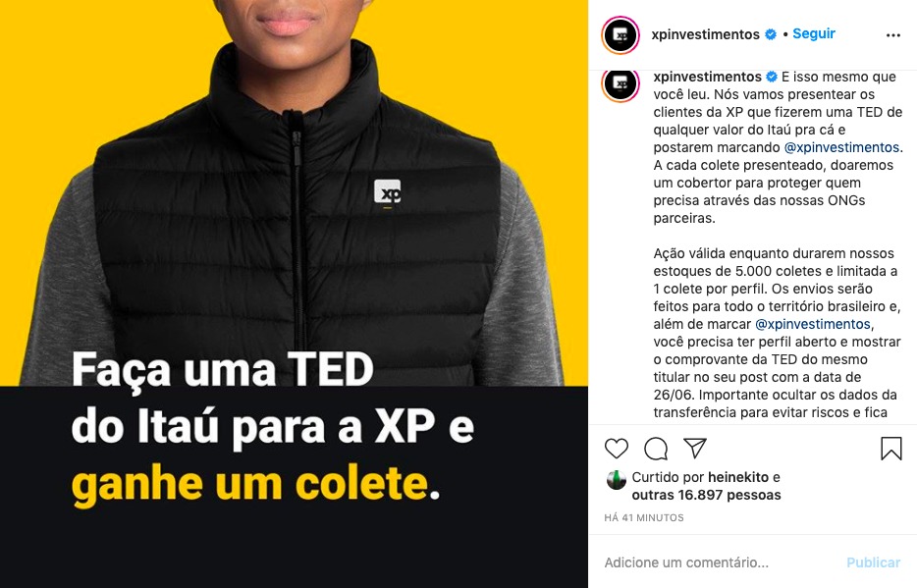This screenshot has height=588, width=917.
Task: Open xpinvestimentos username in header
Action: (x=705, y=34)
